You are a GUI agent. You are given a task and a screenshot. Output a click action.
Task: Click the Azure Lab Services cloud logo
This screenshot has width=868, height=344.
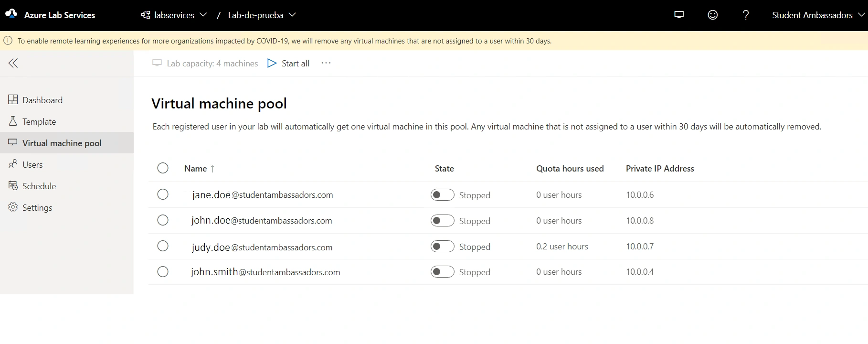click(x=11, y=14)
